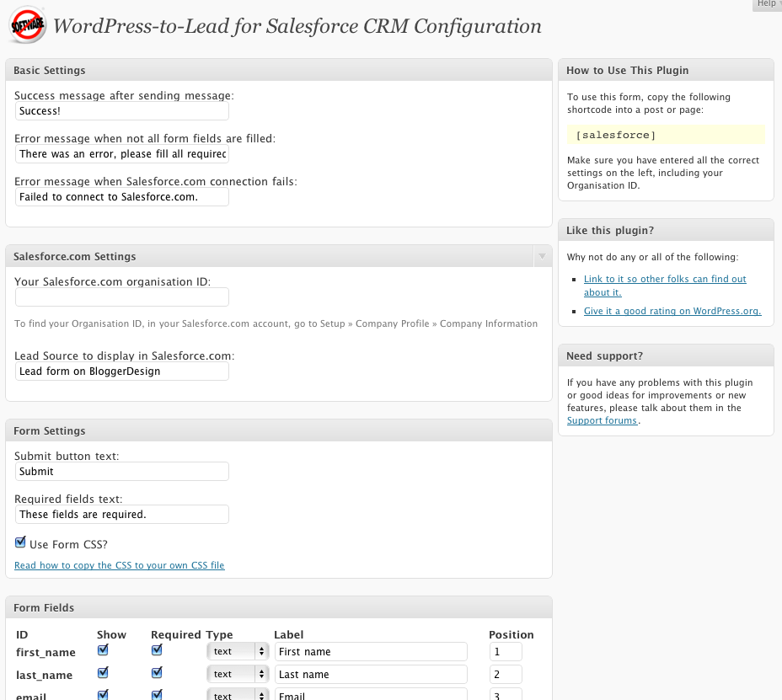
Task: Click the Lead Source input field
Action: tap(121, 371)
